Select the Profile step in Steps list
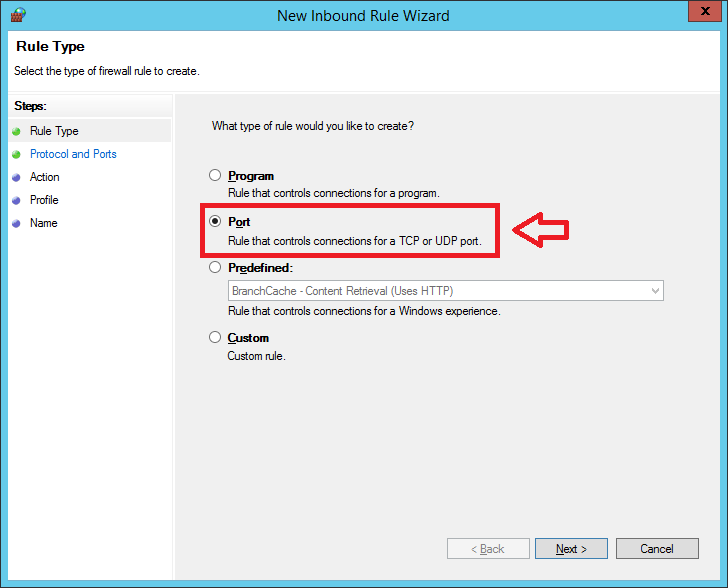Screen dimensions: 728x588 [x=44, y=200]
